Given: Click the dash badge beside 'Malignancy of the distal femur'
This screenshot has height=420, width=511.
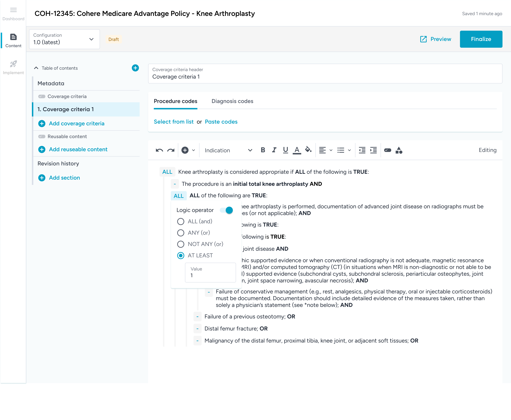Looking at the screenshot, I should click(x=197, y=341).
